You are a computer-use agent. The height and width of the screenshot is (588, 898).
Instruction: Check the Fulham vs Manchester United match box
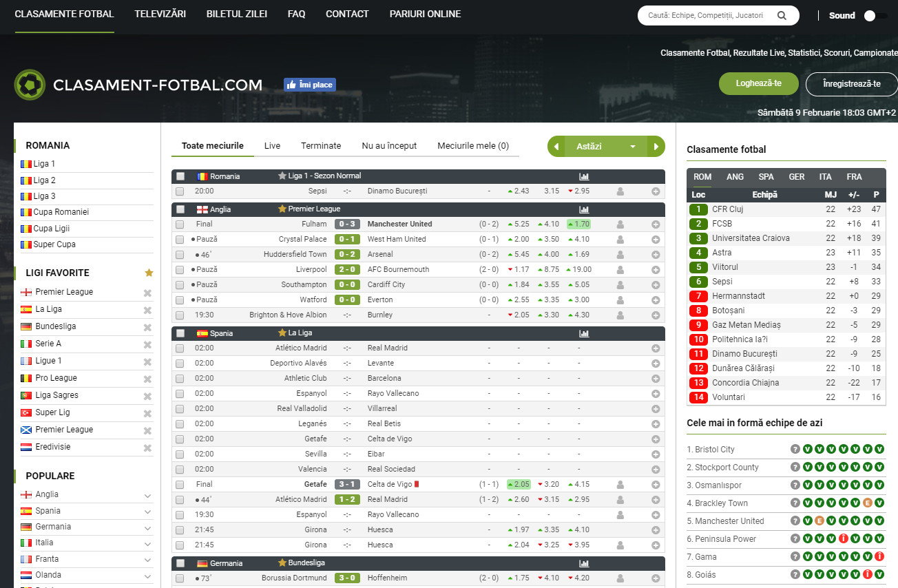point(180,224)
